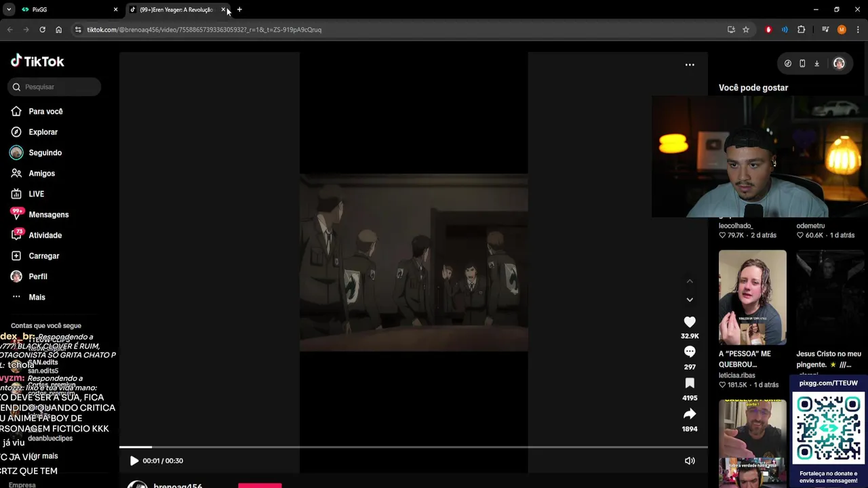868x488 pixels.
Task: Open a new browser tab
Action: coord(239,9)
